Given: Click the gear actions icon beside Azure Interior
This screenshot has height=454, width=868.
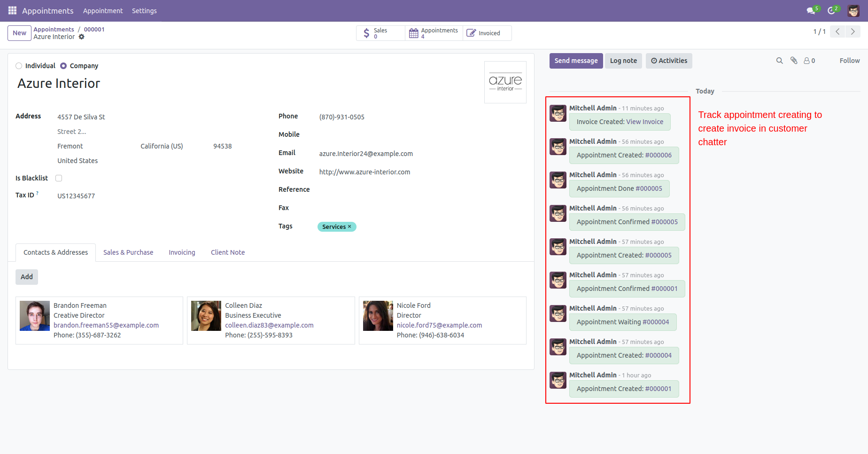Looking at the screenshot, I should (x=82, y=37).
